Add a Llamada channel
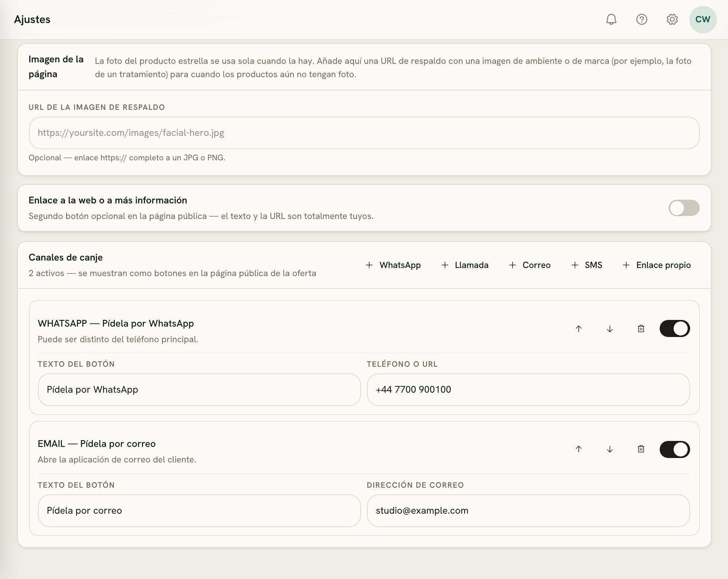728x579 pixels. pyautogui.click(x=465, y=265)
